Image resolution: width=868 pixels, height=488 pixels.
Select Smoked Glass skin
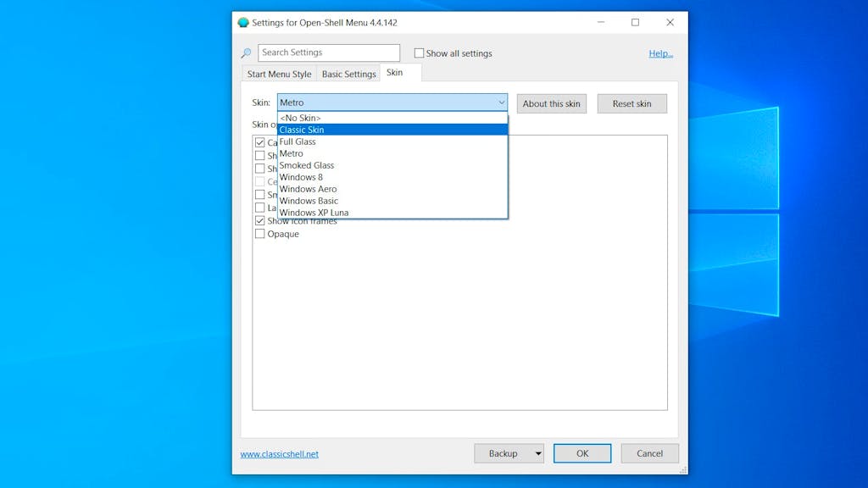pyautogui.click(x=392, y=165)
